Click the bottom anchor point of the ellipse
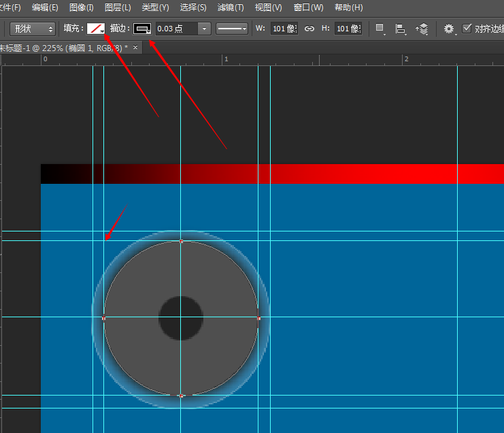This screenshot has width=504, height=433. (182, 396)
